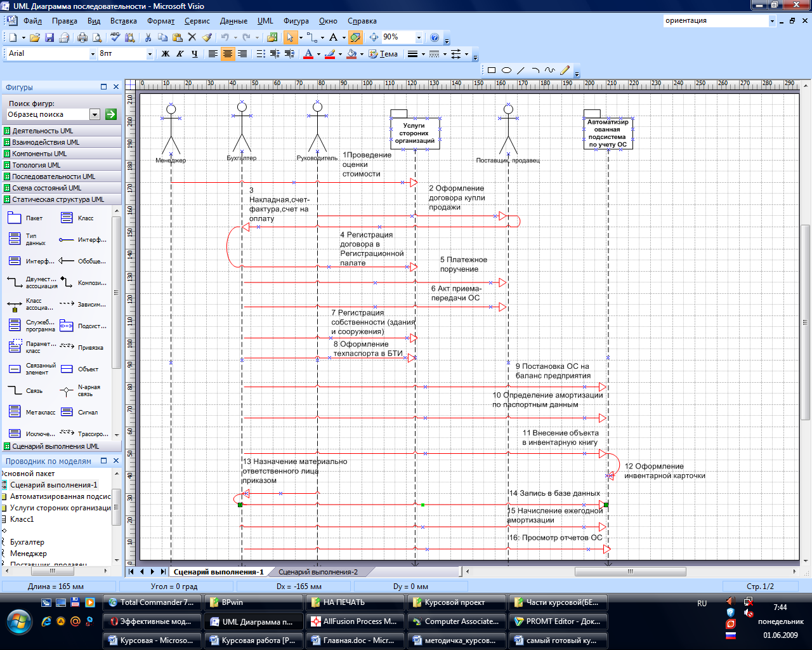Image resolution: width=812 pixels, height=650 pixels.
Task: Toggle underline formatting (Ч)
Action: pyautogui.click(x=194, y=54)
